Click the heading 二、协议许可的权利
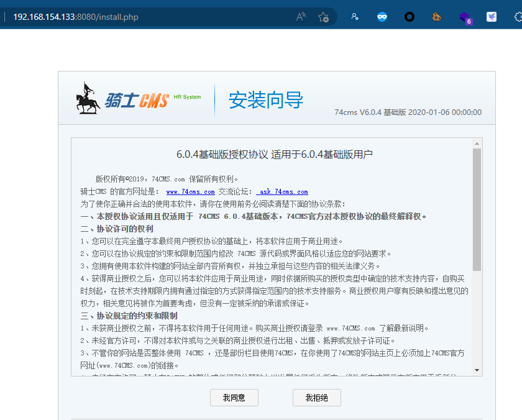 (x=117, y=229)
